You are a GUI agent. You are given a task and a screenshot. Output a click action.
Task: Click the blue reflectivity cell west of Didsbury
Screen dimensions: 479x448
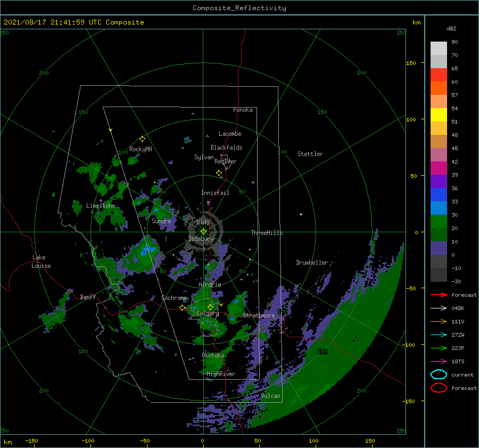click(147, 250)
